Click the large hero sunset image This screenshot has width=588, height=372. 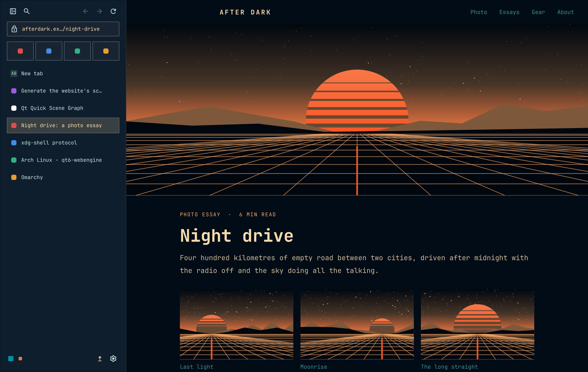tap(357, 110)
